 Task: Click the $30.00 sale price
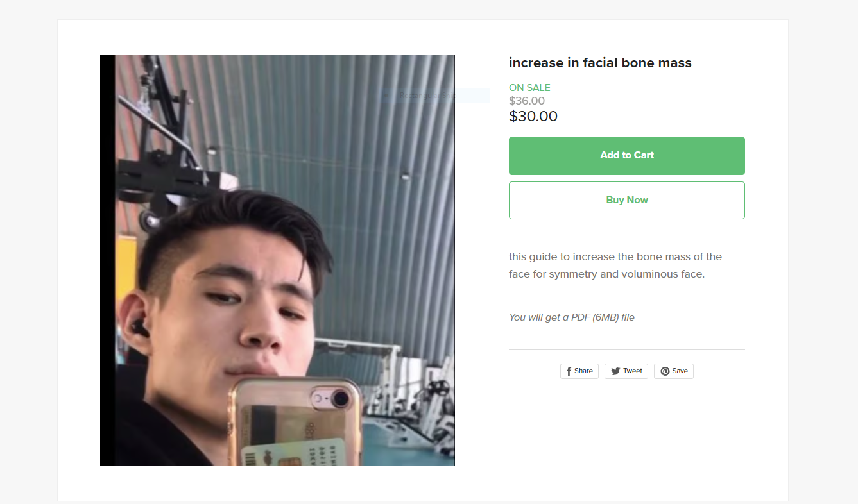coord(533,116)
